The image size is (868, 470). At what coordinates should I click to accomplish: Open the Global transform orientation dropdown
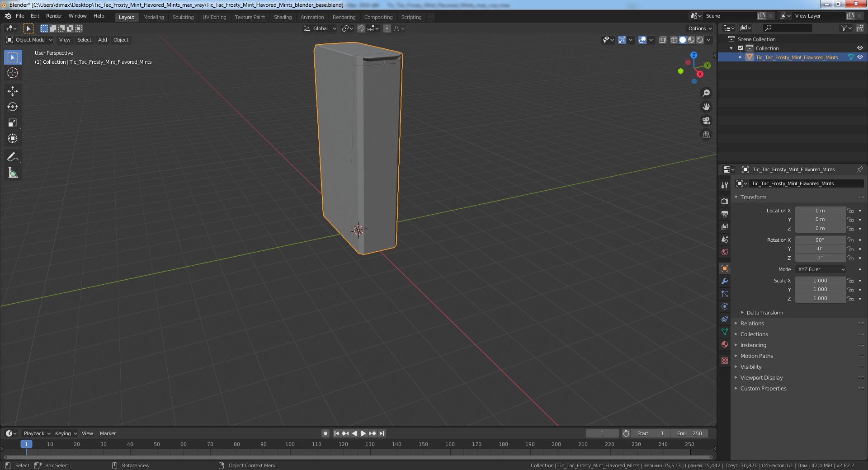tap(320, 28)
